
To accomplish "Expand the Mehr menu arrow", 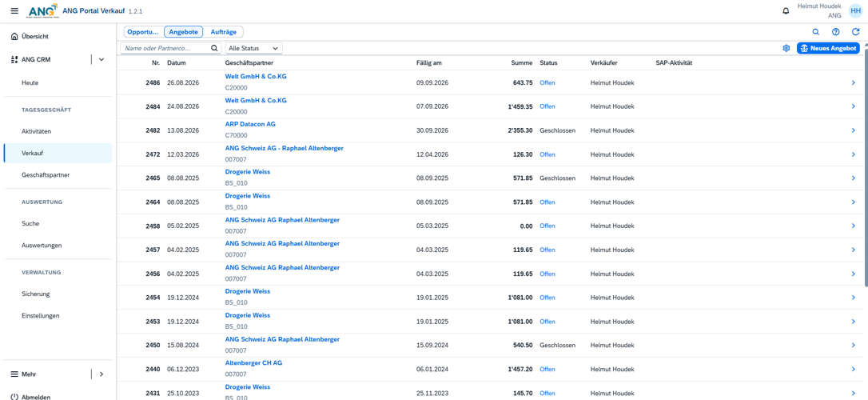I will pos(102,374).
